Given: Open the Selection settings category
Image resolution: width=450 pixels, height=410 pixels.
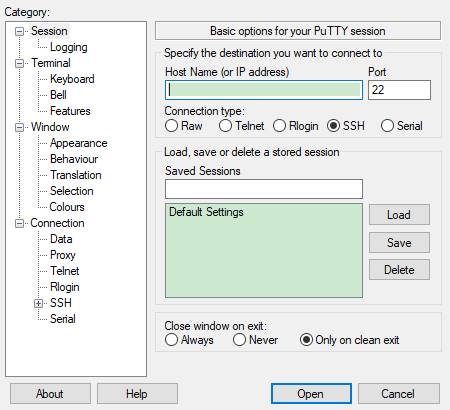Looking at the screenshot, I should [x=72, y=191].
